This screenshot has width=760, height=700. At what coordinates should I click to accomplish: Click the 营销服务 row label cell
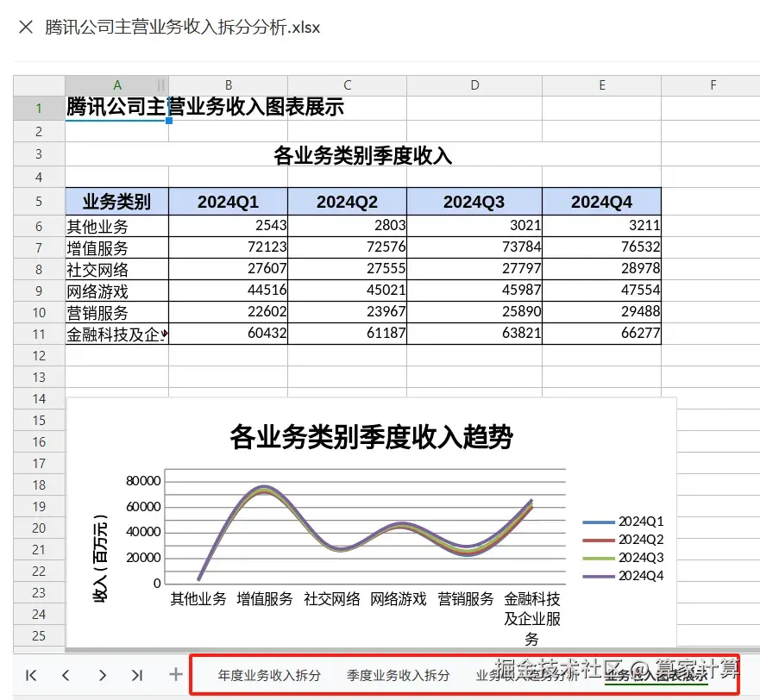pyautogui.click(x=116, y=312)
